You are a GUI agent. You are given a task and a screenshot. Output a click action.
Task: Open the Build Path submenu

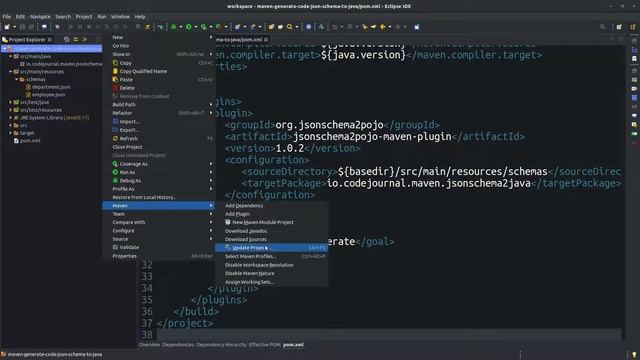click(x=159, y=104)
